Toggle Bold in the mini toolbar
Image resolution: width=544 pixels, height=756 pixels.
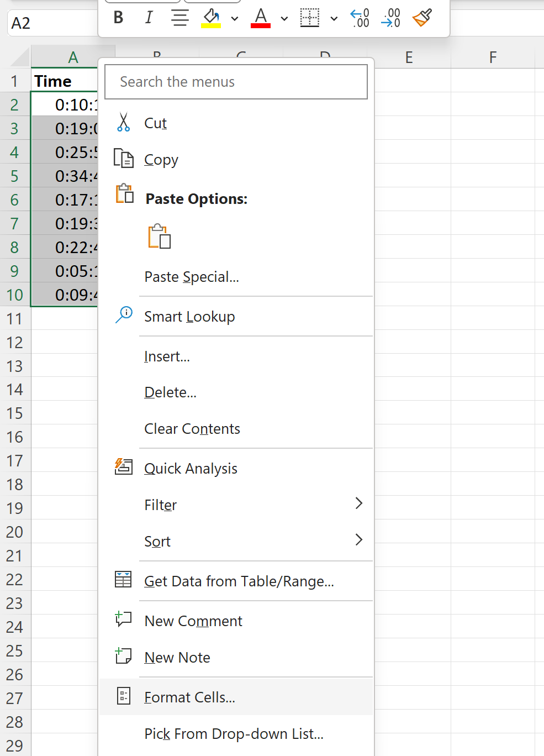point(118,18)
